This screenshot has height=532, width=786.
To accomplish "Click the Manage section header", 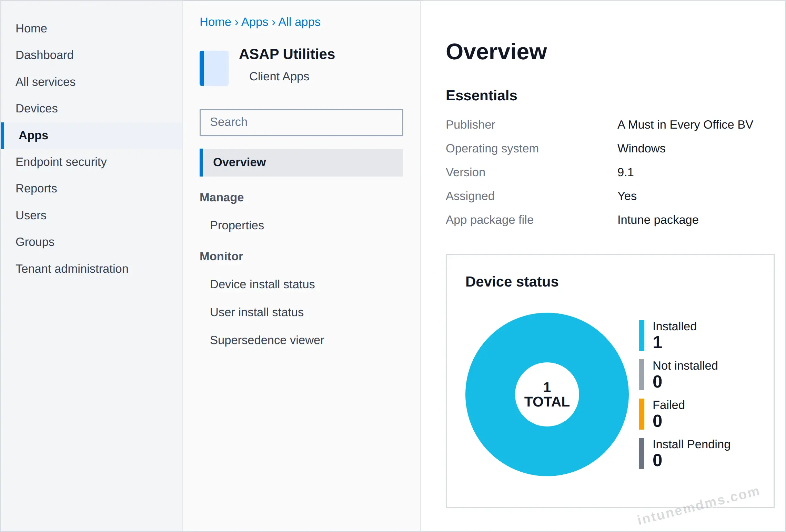I will coord(222,197).
